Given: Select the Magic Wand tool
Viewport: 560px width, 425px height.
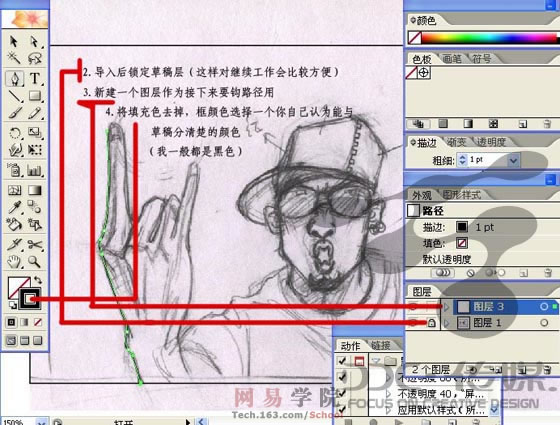Looking at the screenshot, I should point(14,58).
